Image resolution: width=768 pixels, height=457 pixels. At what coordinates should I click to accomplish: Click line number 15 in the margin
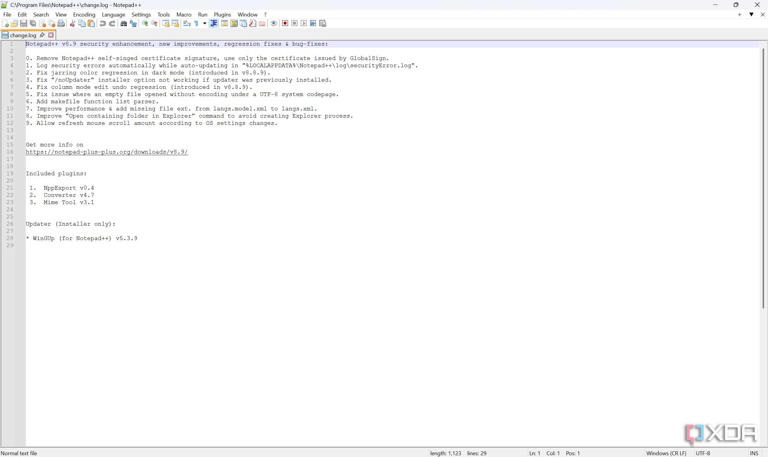point(11,145)
